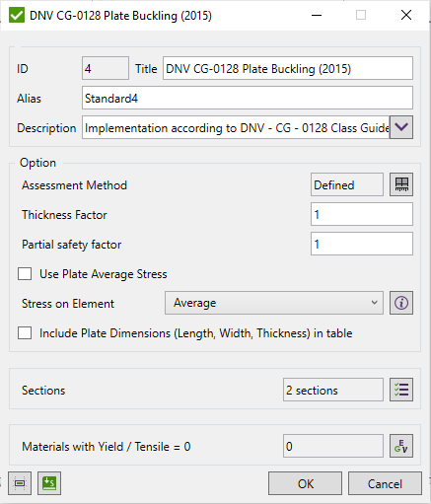This screenshot has width=431, height=504.
Task: Open the Sections checklist icon
Action: click(401, 390)
